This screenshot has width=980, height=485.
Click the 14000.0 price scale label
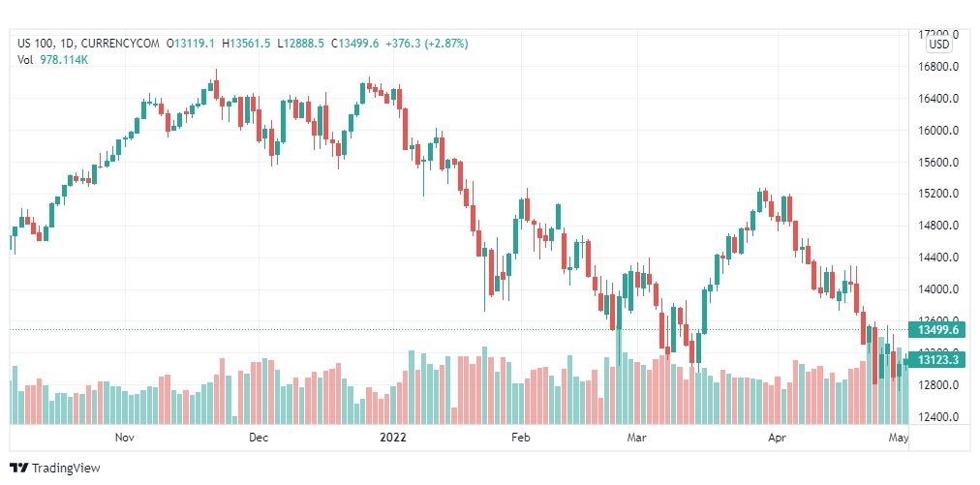point(938,289)
